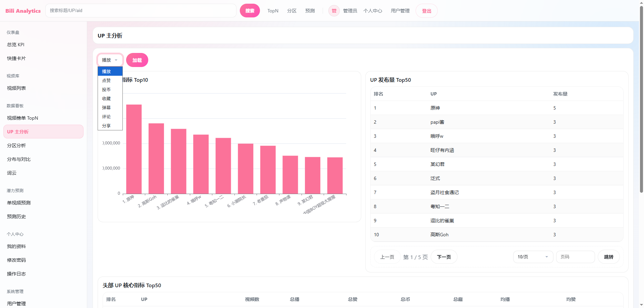Open 词云 from the sidebar menu

[12, 173]
